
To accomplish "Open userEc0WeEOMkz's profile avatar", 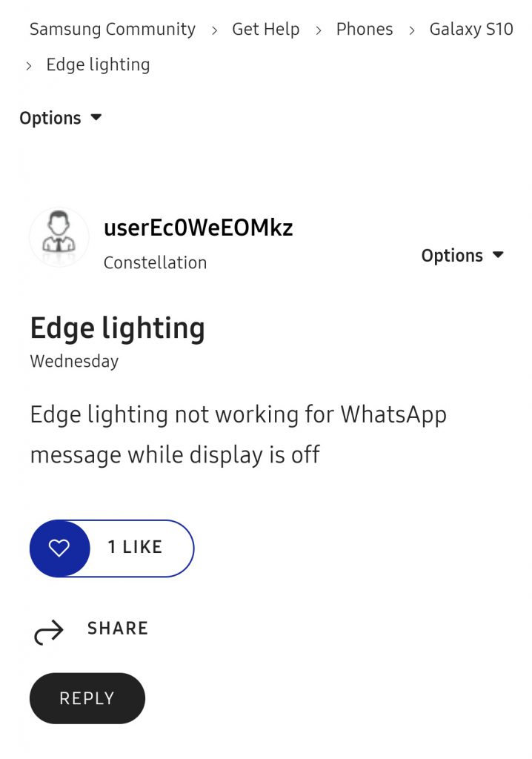I will tap(59, 237).
